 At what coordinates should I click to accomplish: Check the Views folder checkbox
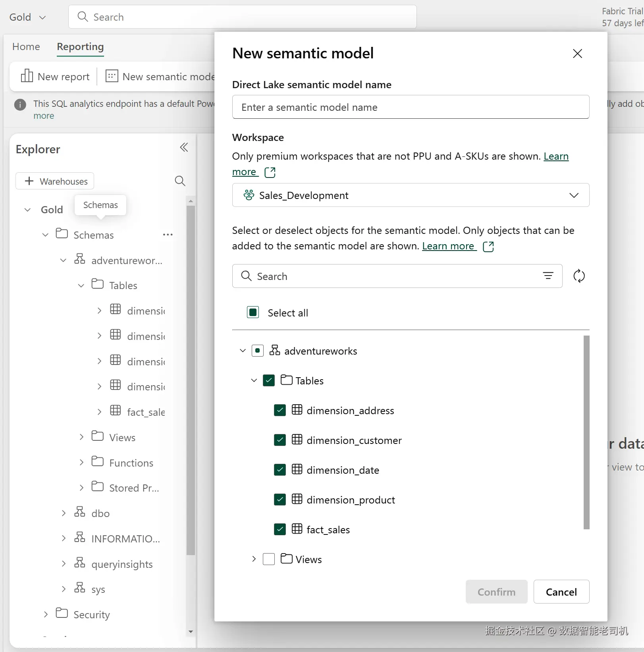pos(269,559)
